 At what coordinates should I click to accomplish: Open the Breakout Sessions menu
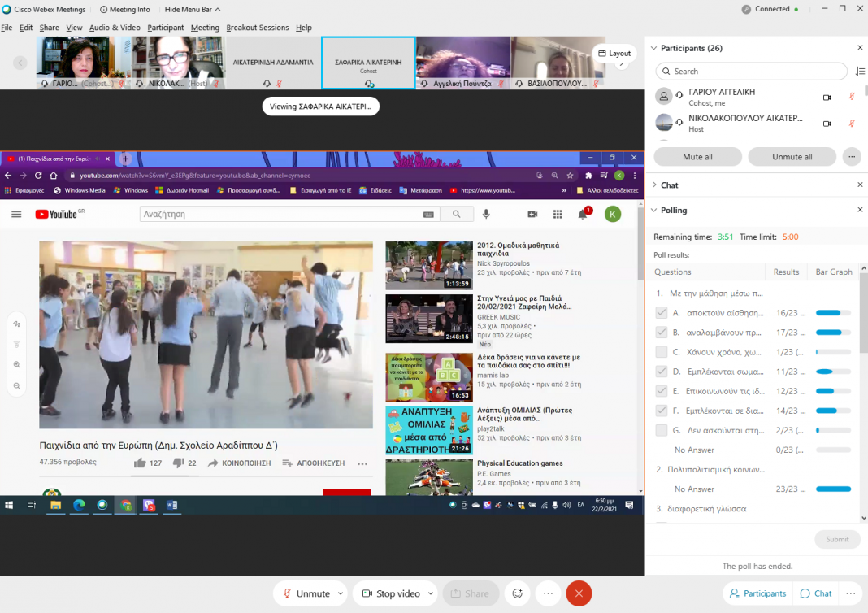point(257,28)
